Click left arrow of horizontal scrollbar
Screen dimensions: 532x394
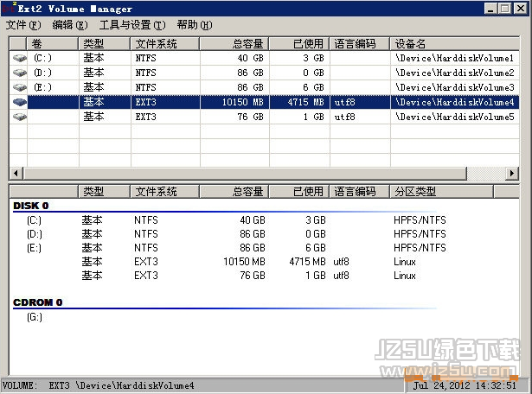16,174
